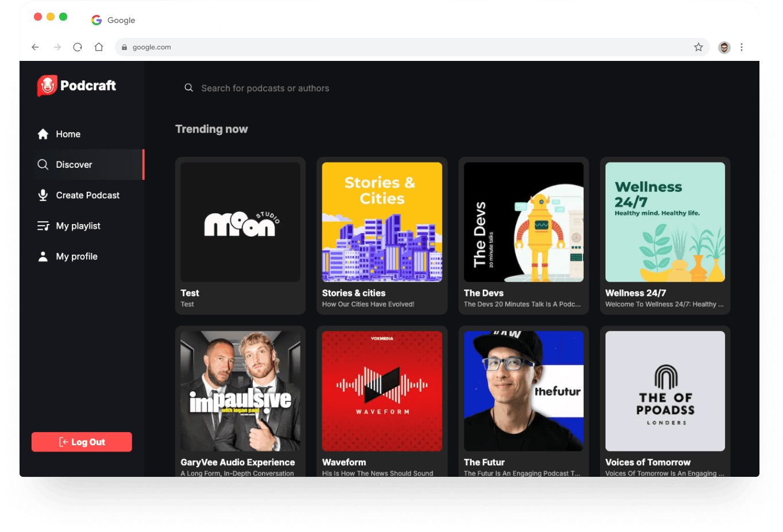The height and width of the screenshot is (532, 783).
Task: Open The Devs robot cover art
Action: tap(523, 222)
